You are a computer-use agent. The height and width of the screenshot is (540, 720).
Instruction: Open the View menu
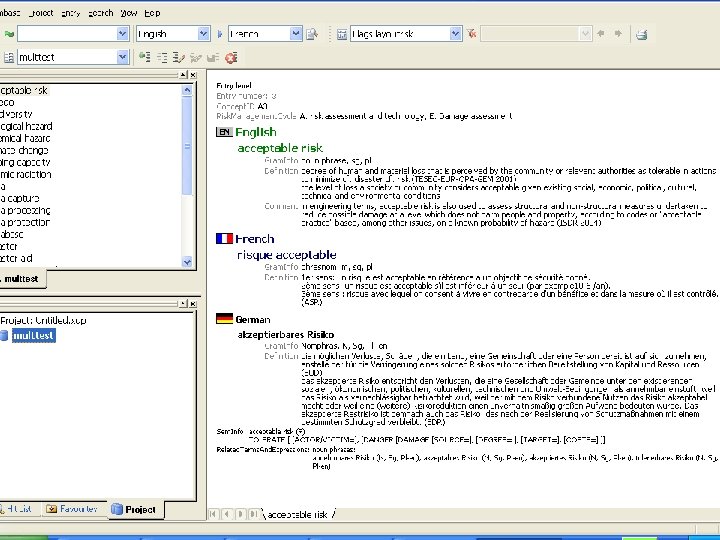pos(129,13)
